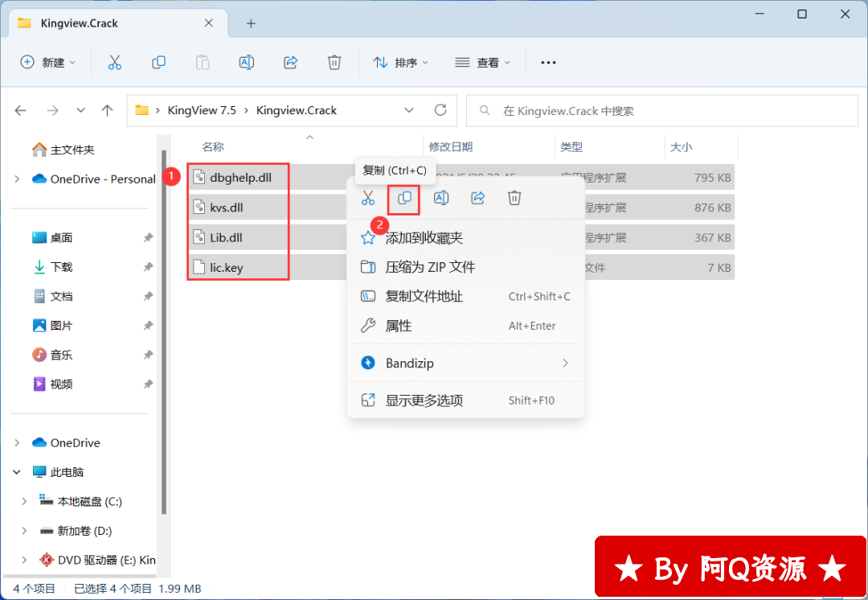The image size is (868, 600).
Task: Click the Delete trash icon in the top toolbar
Action: click(x=334, y=62)
